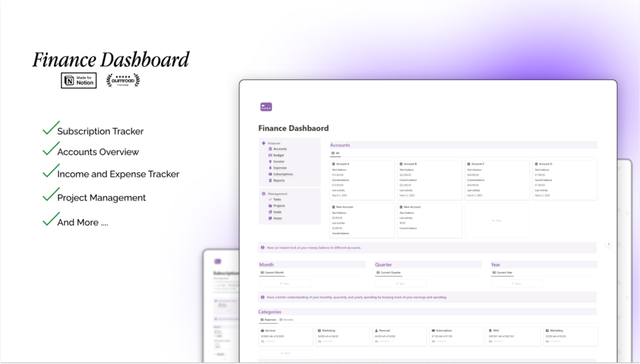Screen dimensions: 640x364
Task: Click the spending callout info icon
Action: coord(262,297)
